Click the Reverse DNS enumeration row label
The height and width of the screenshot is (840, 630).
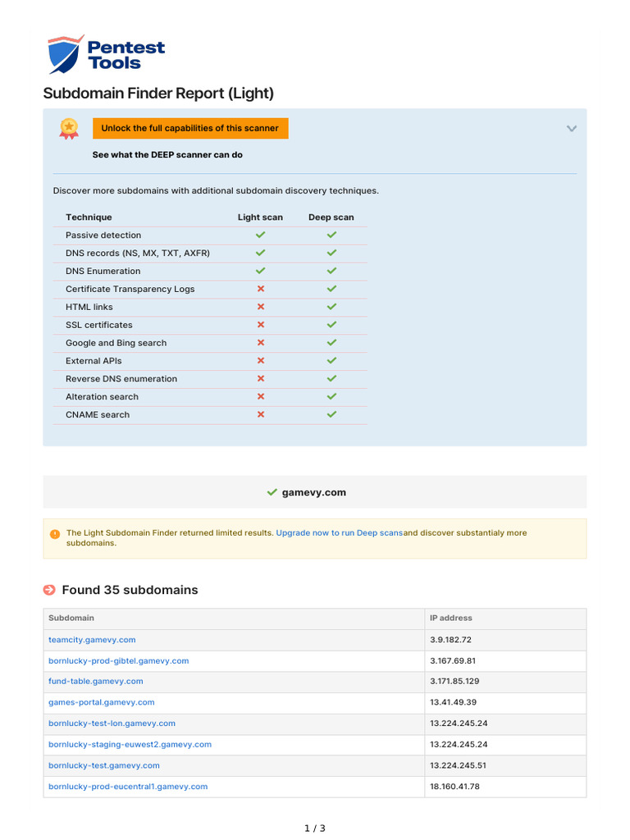(121, 379)
